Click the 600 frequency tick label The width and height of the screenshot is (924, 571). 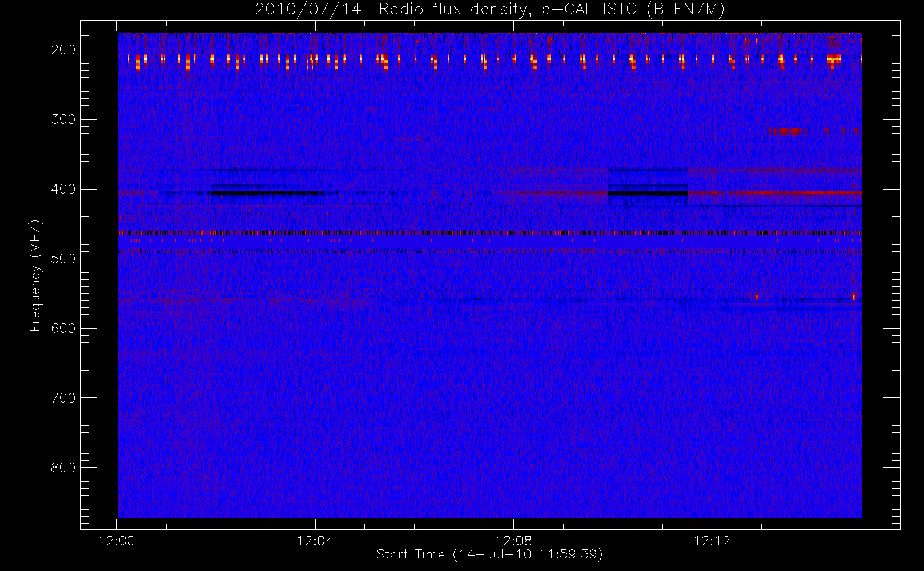(63, 328)
